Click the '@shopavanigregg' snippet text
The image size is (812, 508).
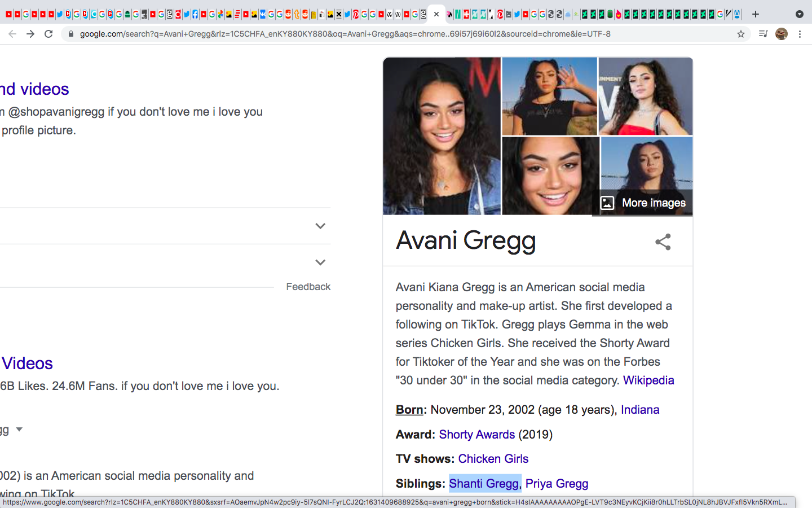pyautogui.click(x=56, y=112)
